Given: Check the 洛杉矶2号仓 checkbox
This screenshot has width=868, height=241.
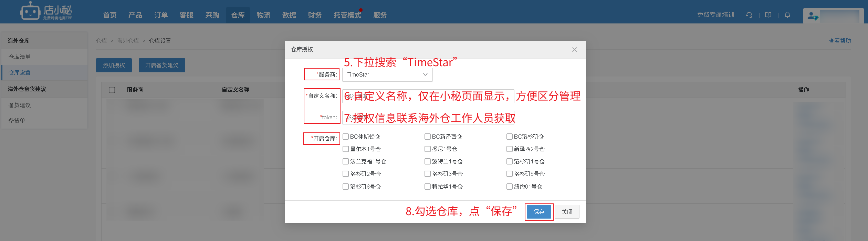Looking at the screenshot, I should (x=346, y=174).
